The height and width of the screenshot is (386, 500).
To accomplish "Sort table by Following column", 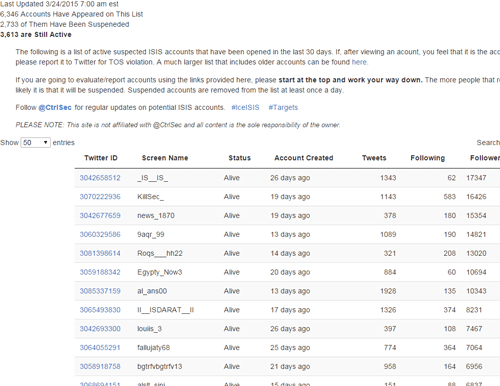I will (428, 158).
